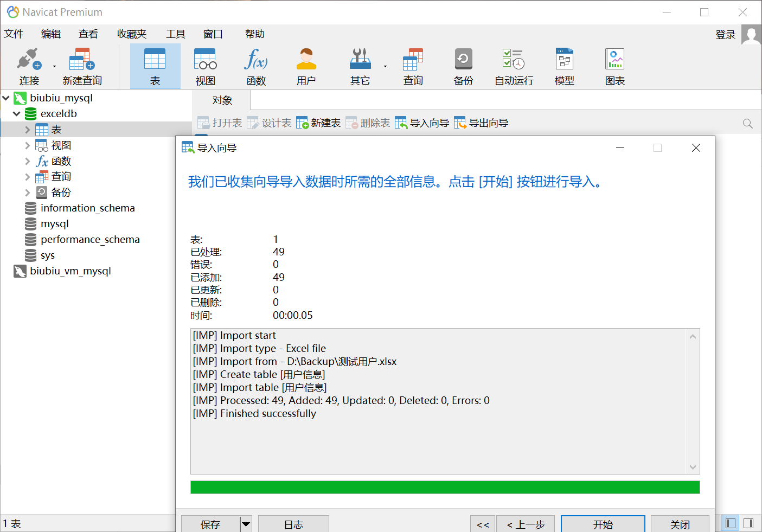Open the Model (模型) toolbar icon

click(x=565, y=66)
